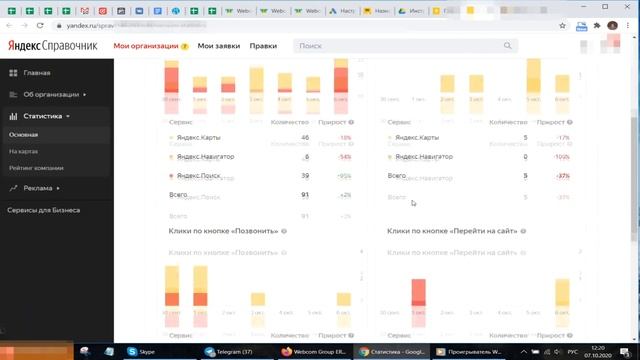This screenshot has width=640, height=360.
Task: Switch to Firefox Webcom Group window
Action: coord(314,351)
